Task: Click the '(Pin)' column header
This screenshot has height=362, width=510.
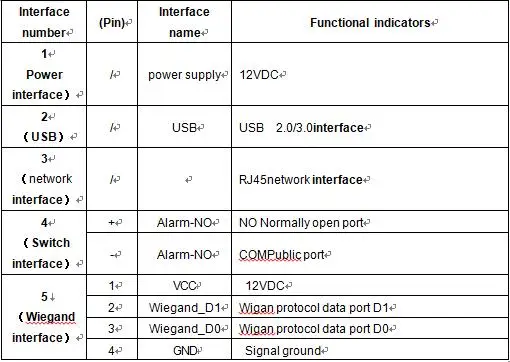Action: (112, 22)
